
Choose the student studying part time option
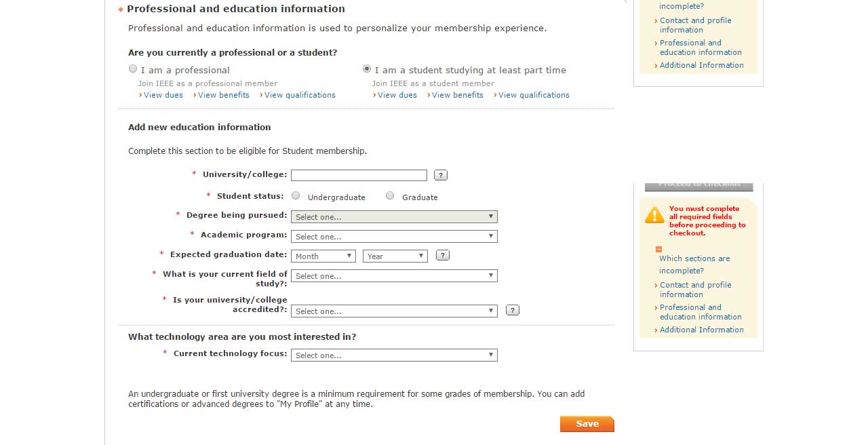pos(367,69)
